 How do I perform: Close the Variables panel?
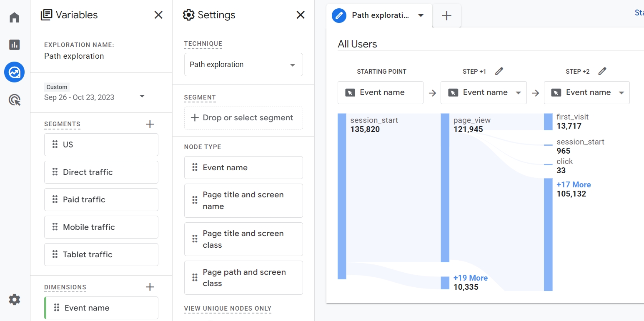[x=158, y=15]
